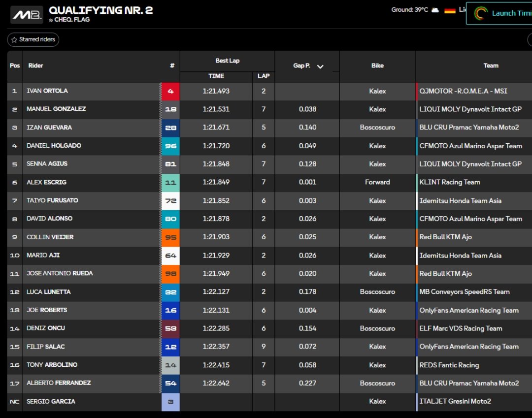Image resolution: width=532 pixels, height=418 pixels.
Task: Click best lap time 1:21.849
Action: (x=216, y=182)
